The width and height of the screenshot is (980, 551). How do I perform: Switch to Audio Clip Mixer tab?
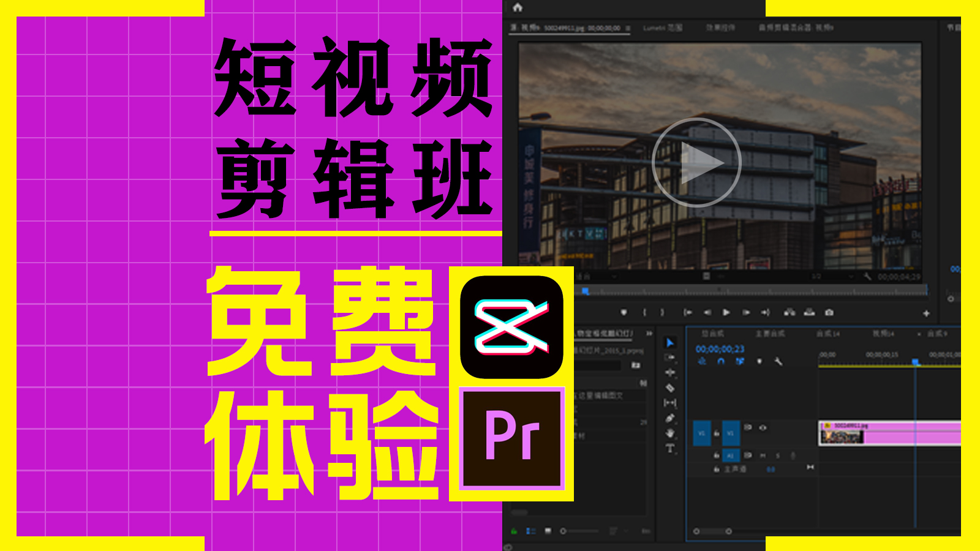[796, 28]
